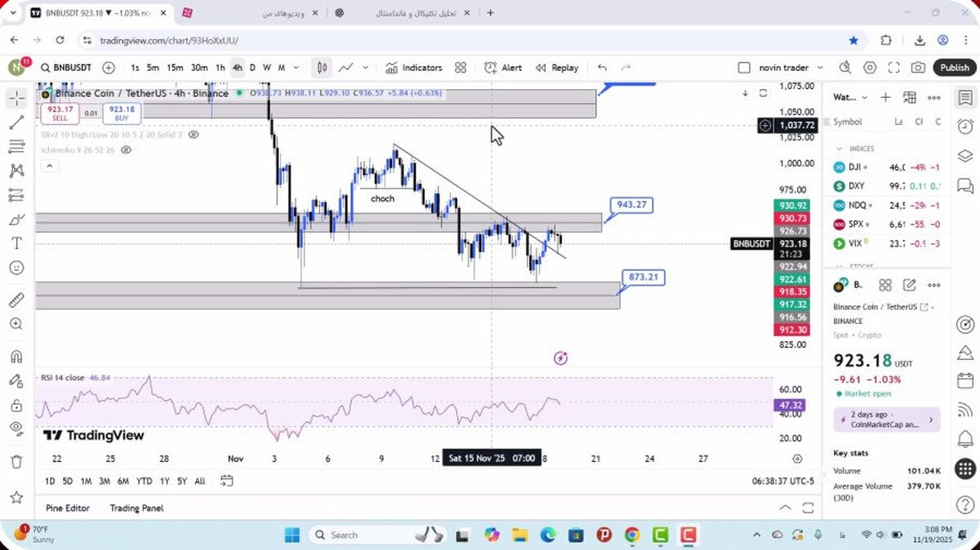Click the favorites star icon in left toolbar
The image size is (980, 550).
point(16,497)
